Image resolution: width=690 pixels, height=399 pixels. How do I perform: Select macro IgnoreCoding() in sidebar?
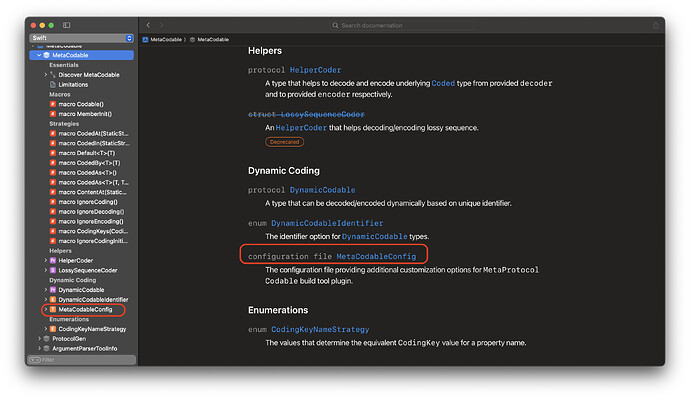coord(88,202)
